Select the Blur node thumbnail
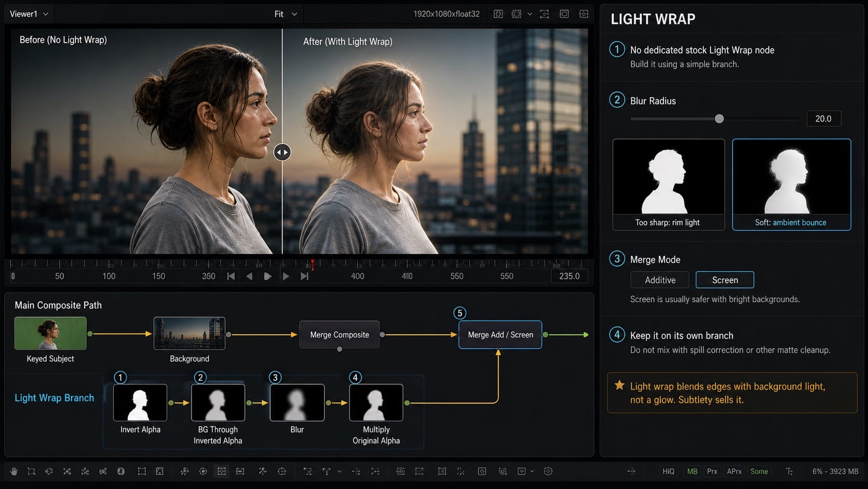 click(x=297, y=402)
